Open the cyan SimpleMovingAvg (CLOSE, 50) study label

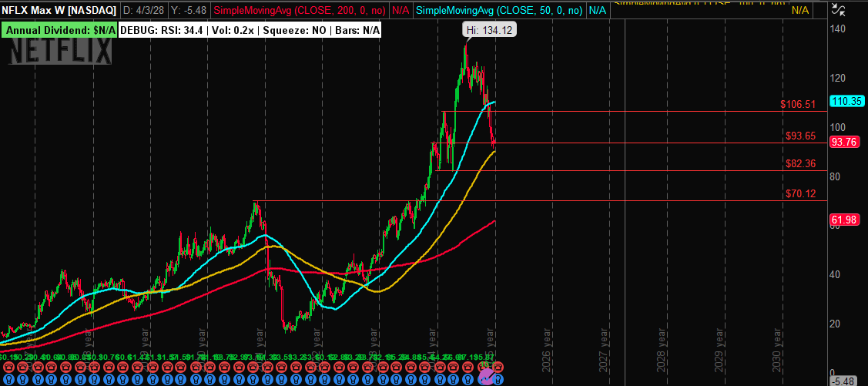tap(499, 11)
